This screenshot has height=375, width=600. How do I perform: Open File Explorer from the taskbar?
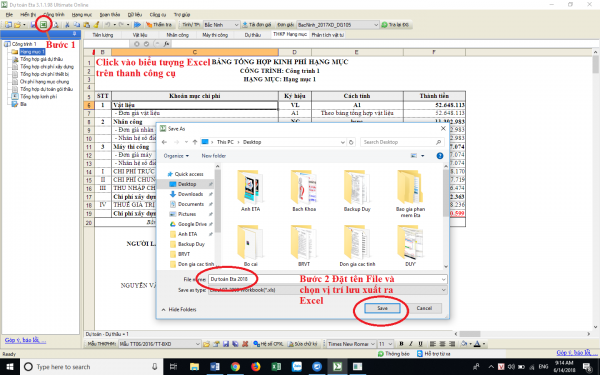[x=194, y=367]
